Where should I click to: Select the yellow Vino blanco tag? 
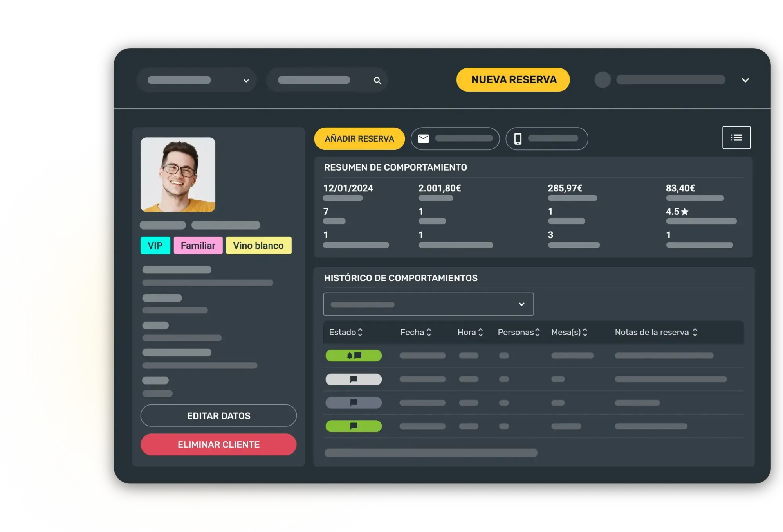pos(258,246)
